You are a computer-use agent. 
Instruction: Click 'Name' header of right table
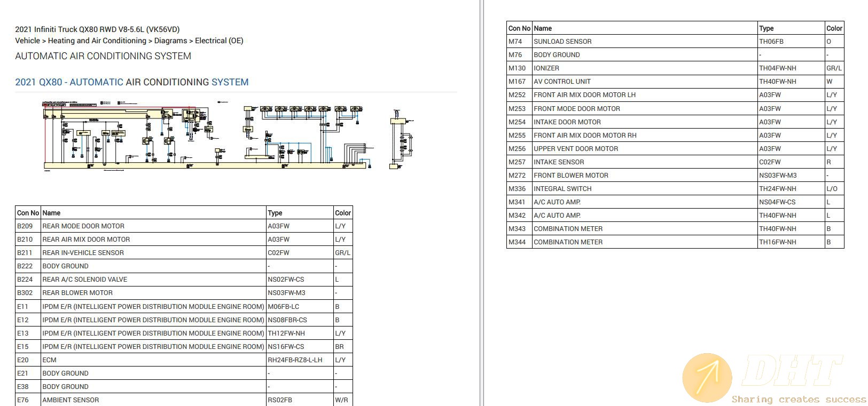(645, 28)
